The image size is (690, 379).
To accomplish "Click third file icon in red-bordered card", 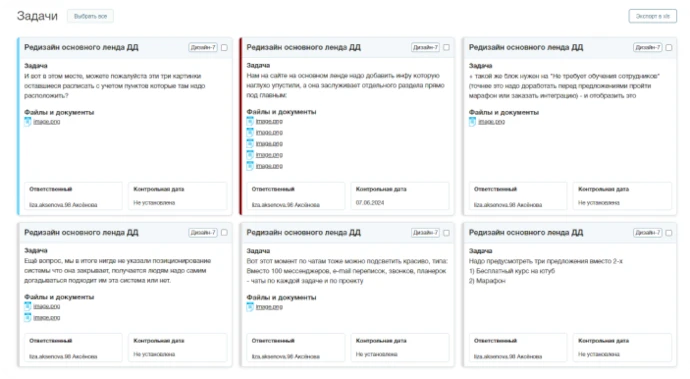I will (250, 144).
